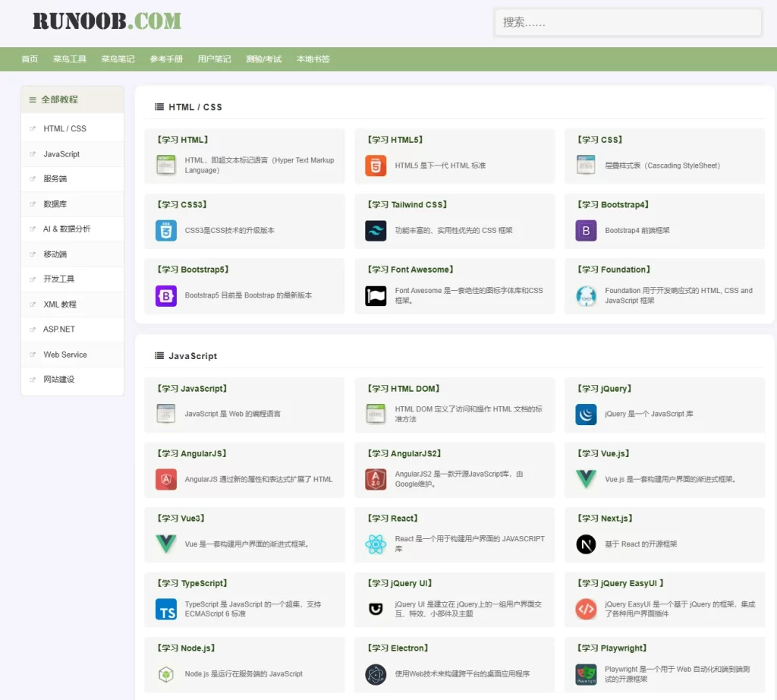Open the 【学习 Playwright】 tutorial link
Screen dimensions: 777x700
(x=612, y=648)
